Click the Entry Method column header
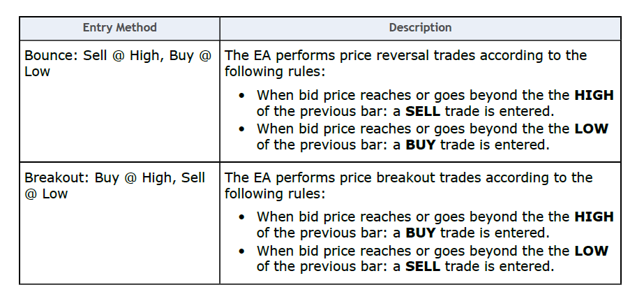Screen dimensions: 644x292 pos(119,28)
